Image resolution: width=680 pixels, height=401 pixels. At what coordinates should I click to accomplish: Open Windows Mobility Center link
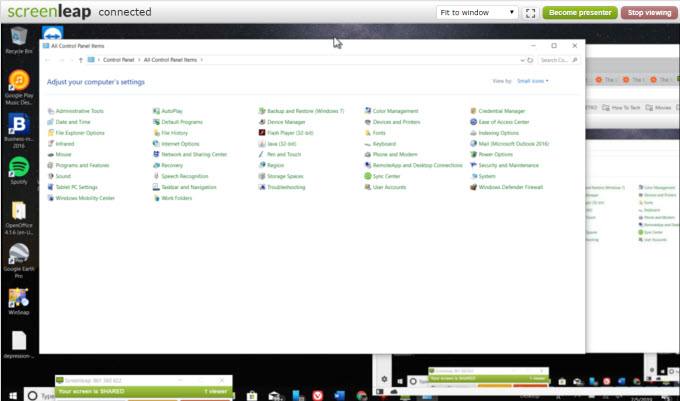point(85,198)
